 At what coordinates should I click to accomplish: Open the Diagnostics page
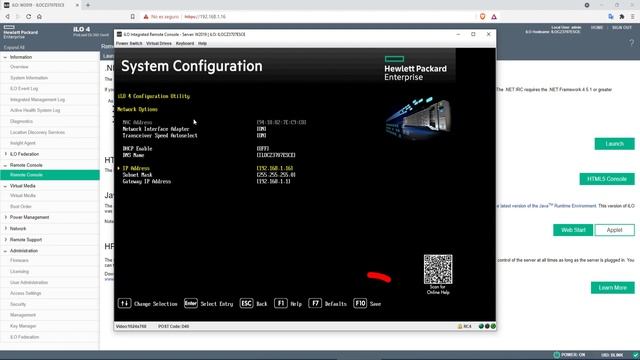22,121
